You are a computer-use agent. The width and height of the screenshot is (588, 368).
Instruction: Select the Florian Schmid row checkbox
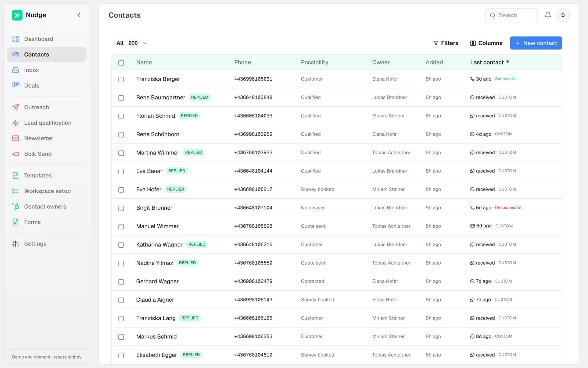click(121, 116)
